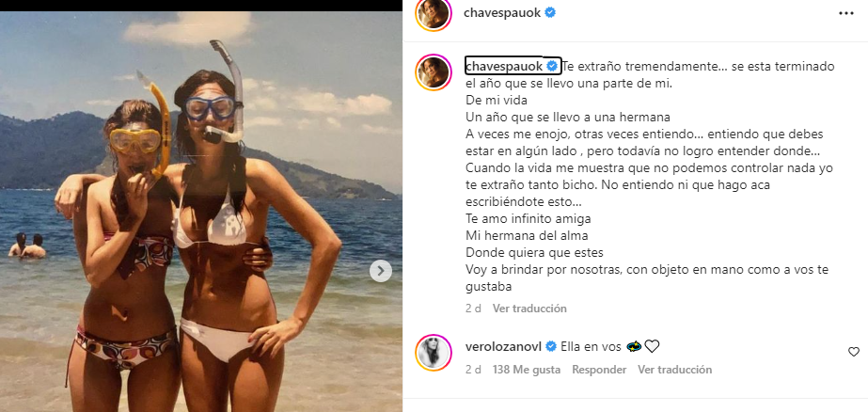Advance to the next photo with the arrow
Image resolution: width=868 pixels, height=412 pixels.
[x=380, y=271]
